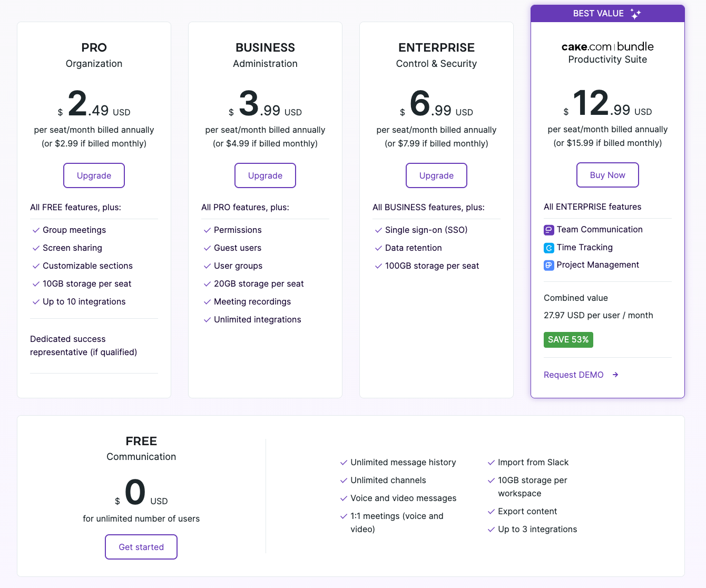This screenshot has width=706, height=588.
Task: Click Upgrade button in PRO plan
Action: pos(94,175)
